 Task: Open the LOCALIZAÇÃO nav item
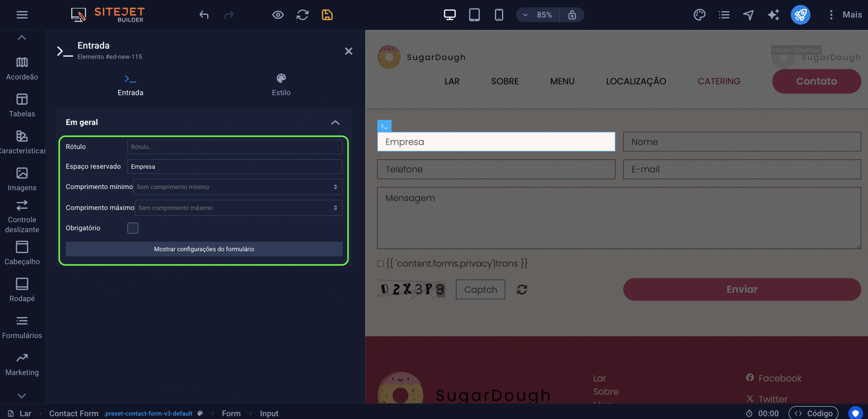point(636,81)
